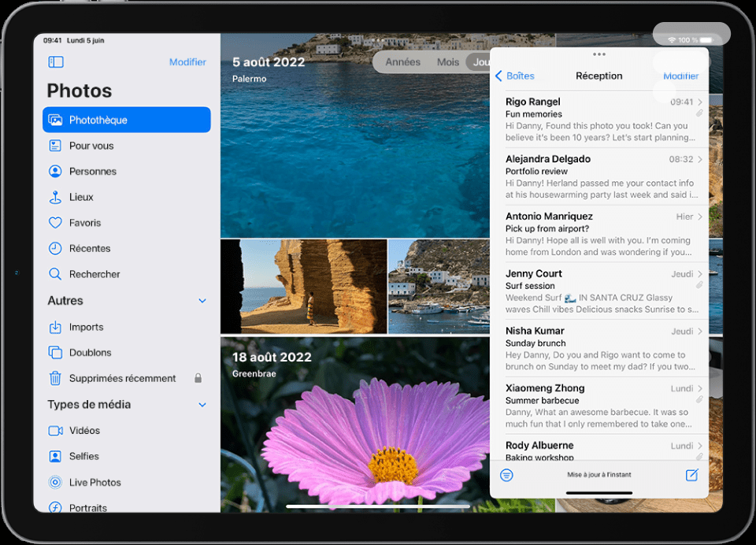Screen dimensions: 756x545
Task: Open Live Photos media type
Action: pyautogui.click(x=94, y=482)
